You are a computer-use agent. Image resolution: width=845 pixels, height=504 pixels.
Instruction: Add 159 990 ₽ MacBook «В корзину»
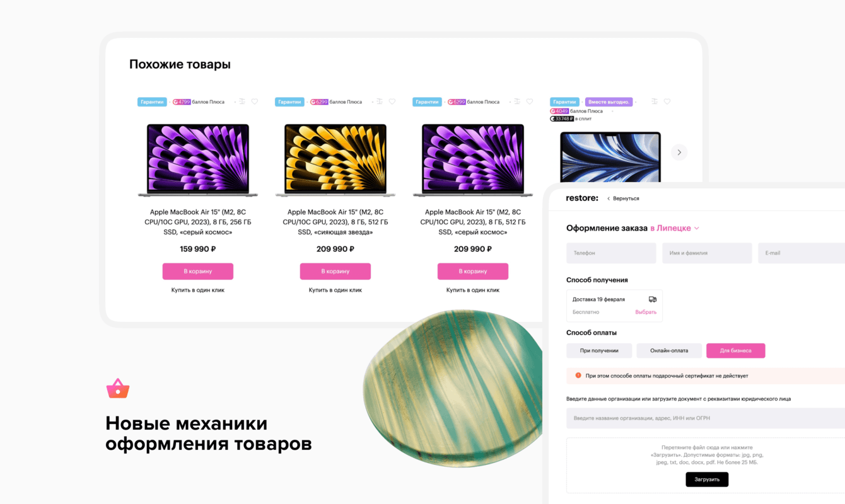(x=198, y=272)
